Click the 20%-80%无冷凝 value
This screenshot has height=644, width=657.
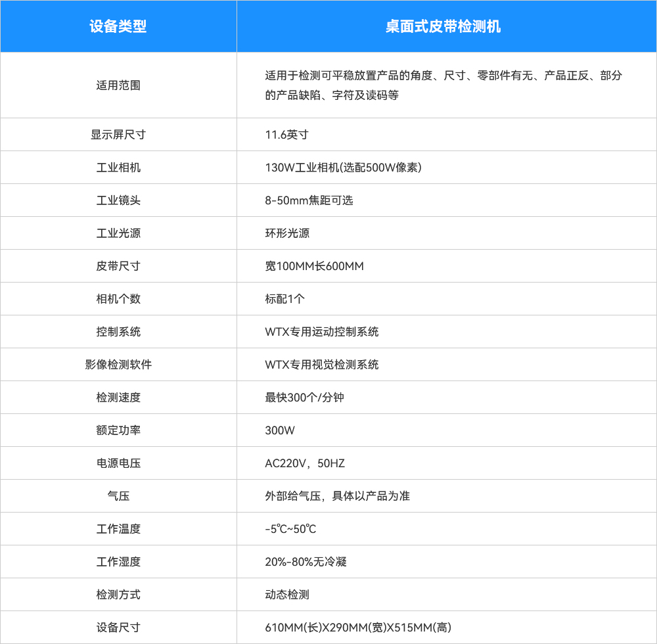tap(306, 561)
